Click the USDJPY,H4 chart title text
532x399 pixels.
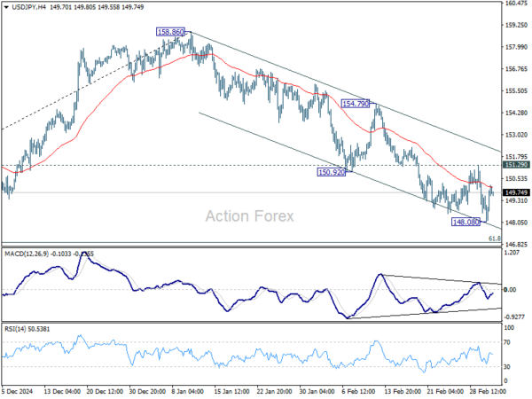[x=29, y=7]
